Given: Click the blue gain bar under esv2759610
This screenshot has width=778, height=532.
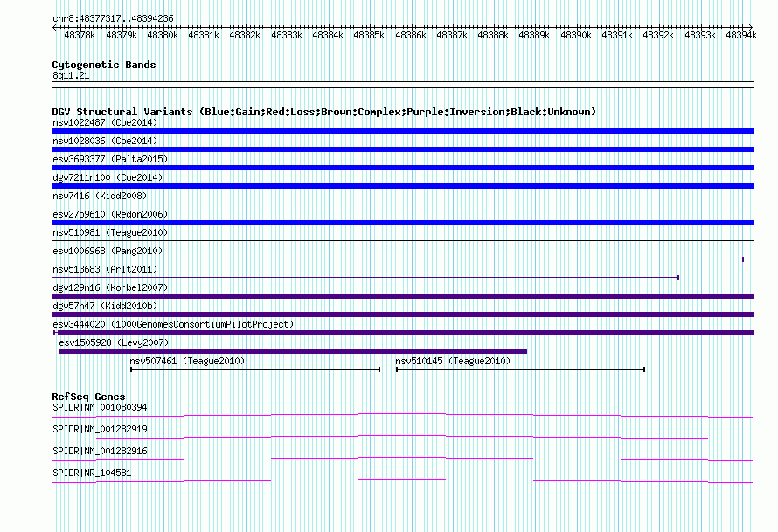Looking at the screenshot, I should tap(402, 223).
